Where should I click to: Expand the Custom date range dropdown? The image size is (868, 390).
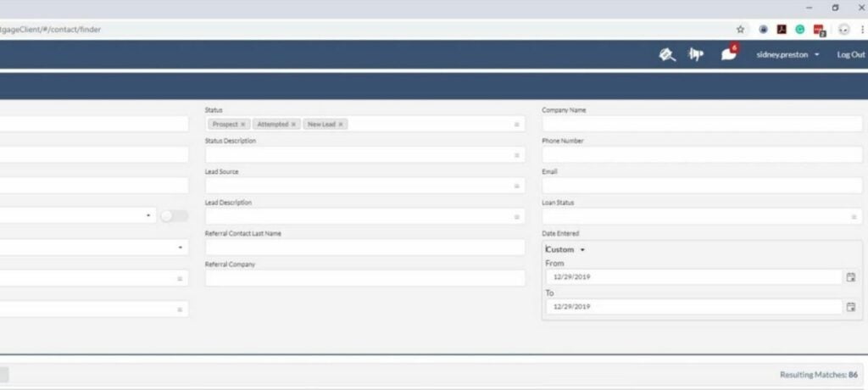click(x=565, y=250)
